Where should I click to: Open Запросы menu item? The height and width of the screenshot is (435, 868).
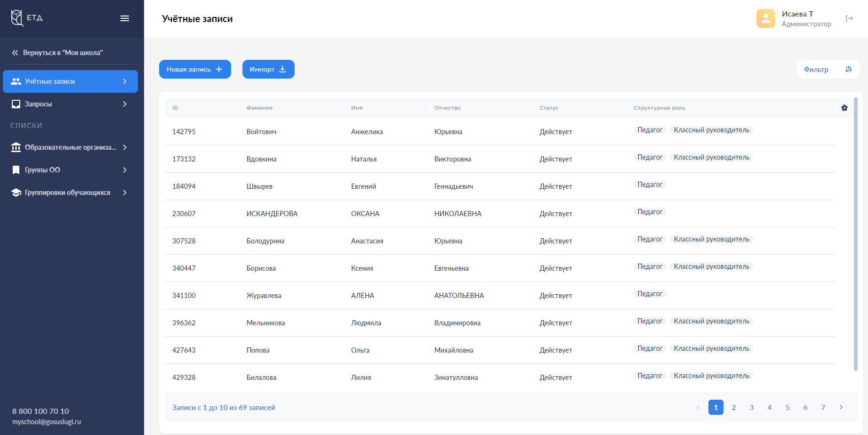(70, 104)
